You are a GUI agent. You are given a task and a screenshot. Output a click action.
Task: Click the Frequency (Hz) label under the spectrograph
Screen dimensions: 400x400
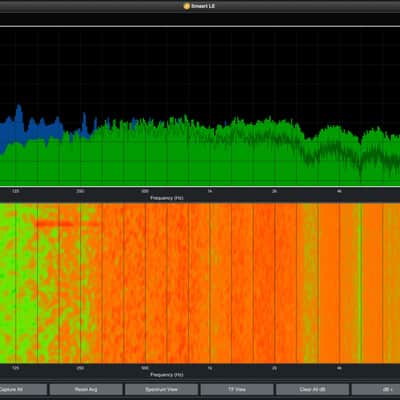[167, 375]
